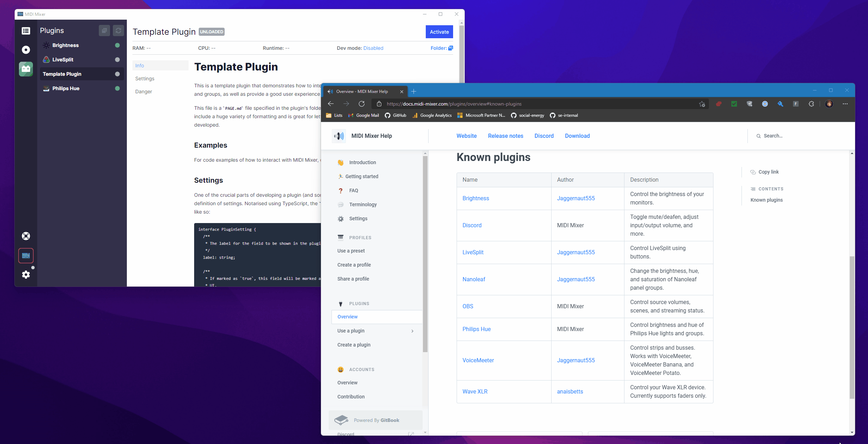Click the 1Password extension icon
Image resolution: width=868 pixels, height=444 pixels.
[765, 104]
